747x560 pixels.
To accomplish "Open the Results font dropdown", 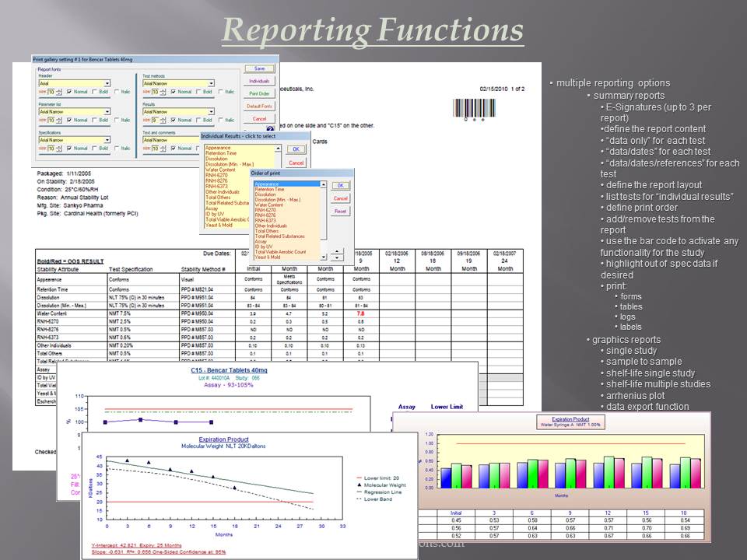I will [x=212, y=111].
